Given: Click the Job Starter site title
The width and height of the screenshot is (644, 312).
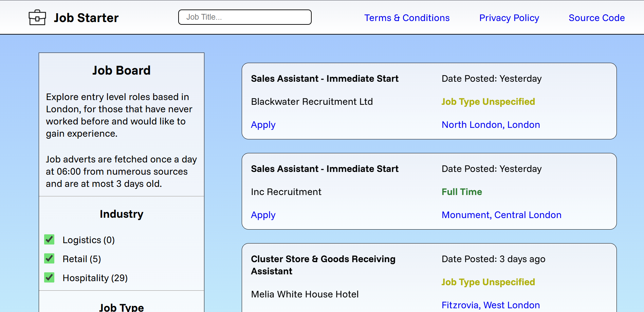Looking at the screenshot, I should (x=86, y=18).
